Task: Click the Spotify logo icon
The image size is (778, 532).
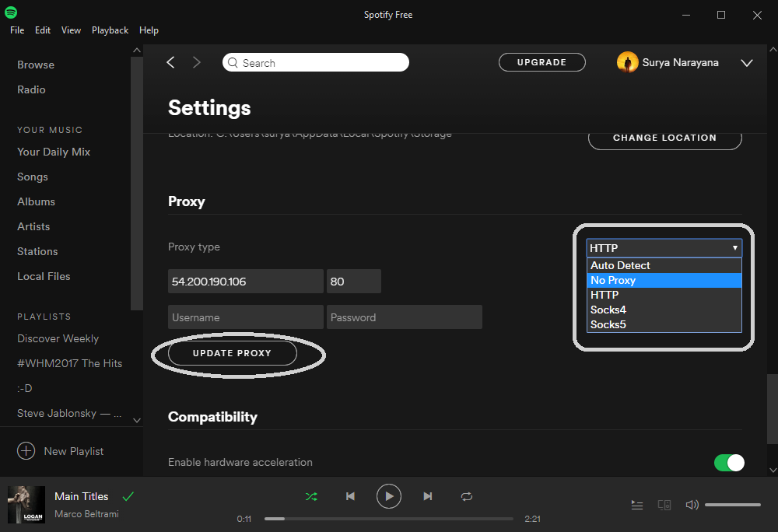Action: click(x=11, y=12)
